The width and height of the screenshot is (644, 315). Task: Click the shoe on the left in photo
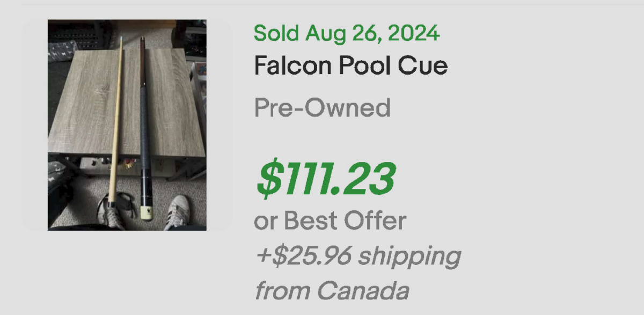coord(112,214)
